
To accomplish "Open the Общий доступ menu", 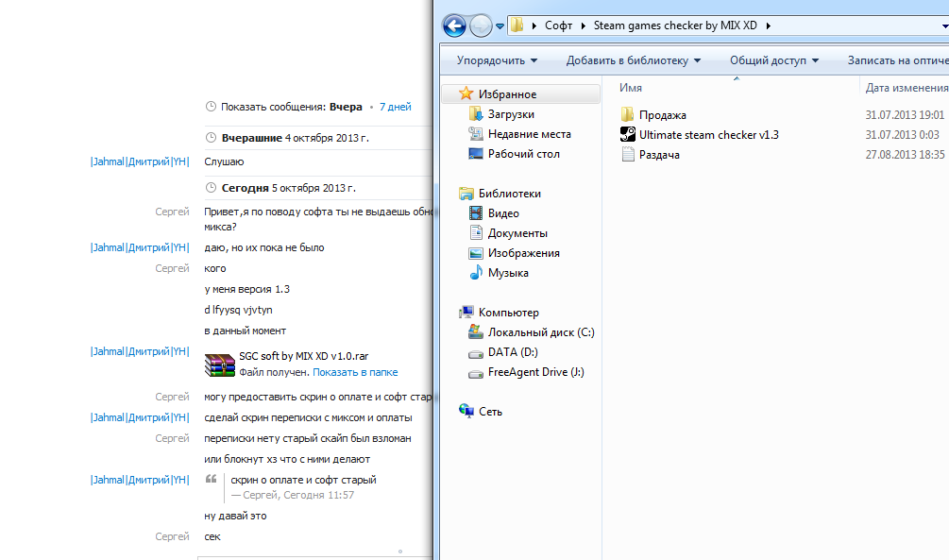I will pos(774,59).
